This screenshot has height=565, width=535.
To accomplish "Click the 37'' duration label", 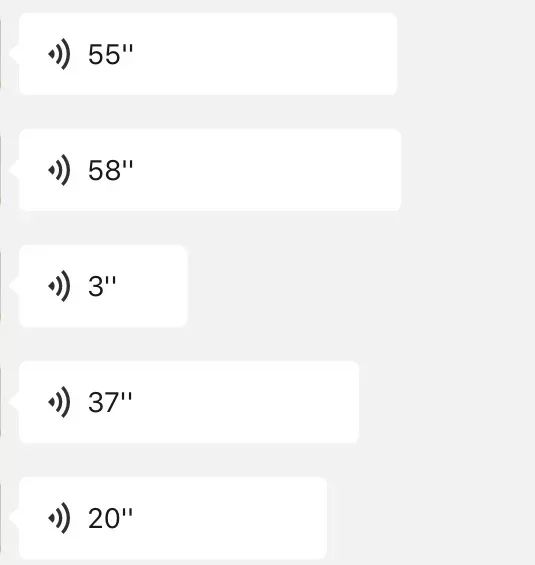I will [x=110, y=402].
